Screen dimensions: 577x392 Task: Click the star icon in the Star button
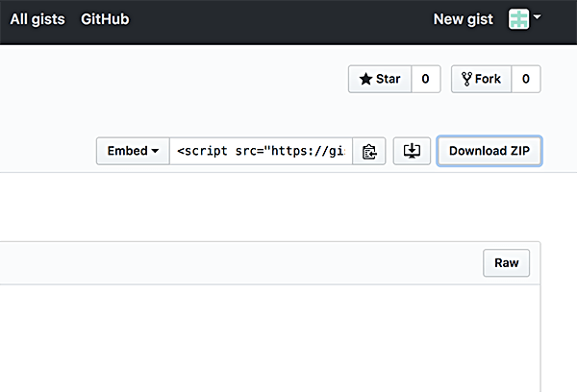[365, 80]
